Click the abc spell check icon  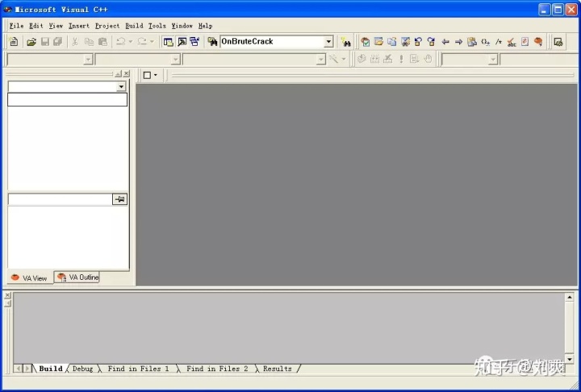click(512, 42)
